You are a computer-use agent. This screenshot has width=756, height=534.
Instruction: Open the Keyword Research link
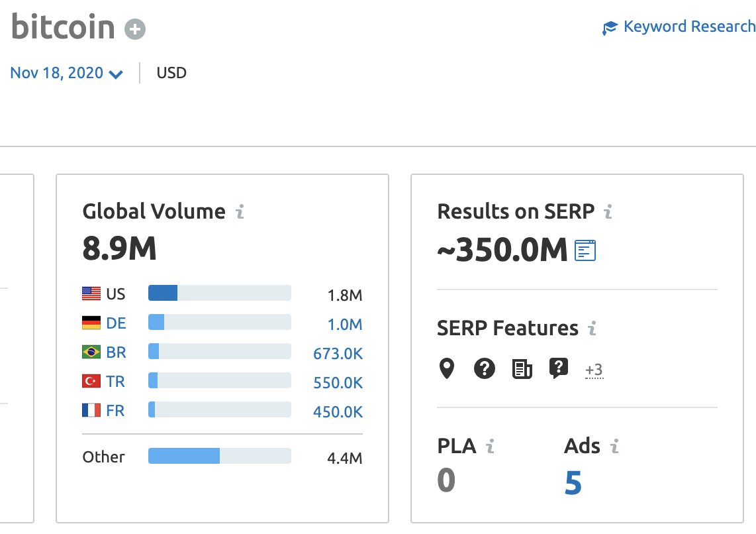pos(690,27)
